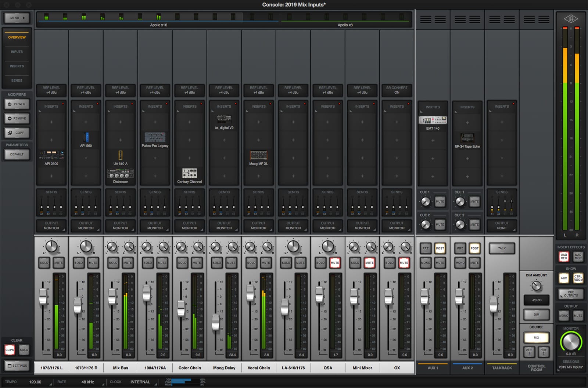Click the DIM button in Control Room
Image resolution: width=588 pixels, height=388 pixels.
point(537,315)
